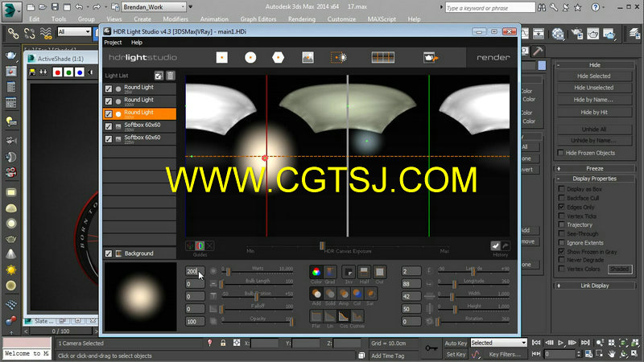Viewport: 644px width, 362px height.
Task: Collapse the Hide rollout
Action: coord(594,65)
